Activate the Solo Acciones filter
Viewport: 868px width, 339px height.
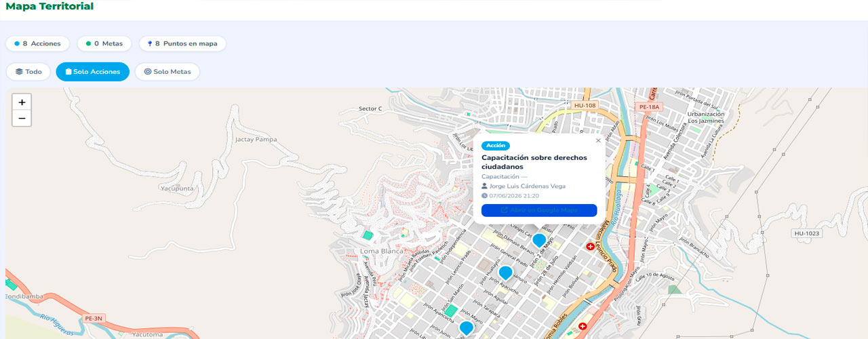[92, 72]
